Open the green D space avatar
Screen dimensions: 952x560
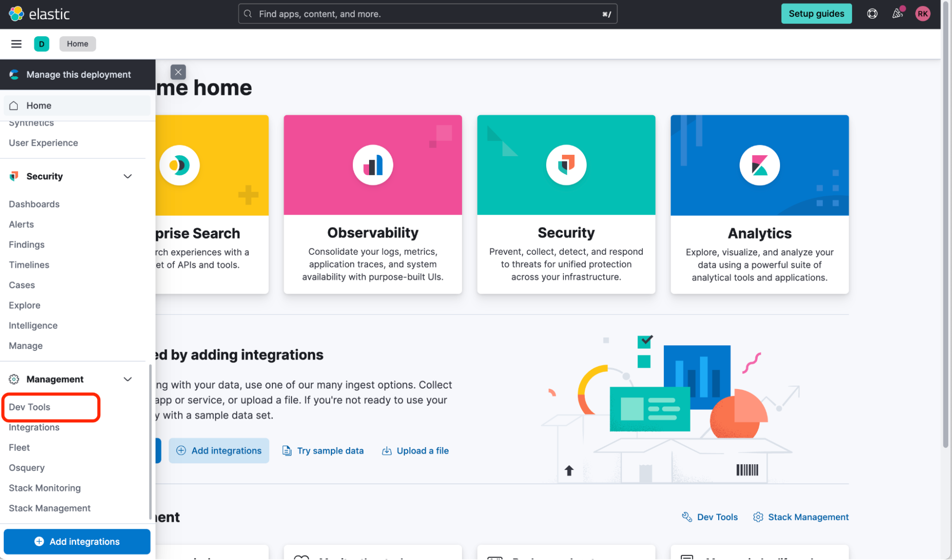tap(41, 44)
